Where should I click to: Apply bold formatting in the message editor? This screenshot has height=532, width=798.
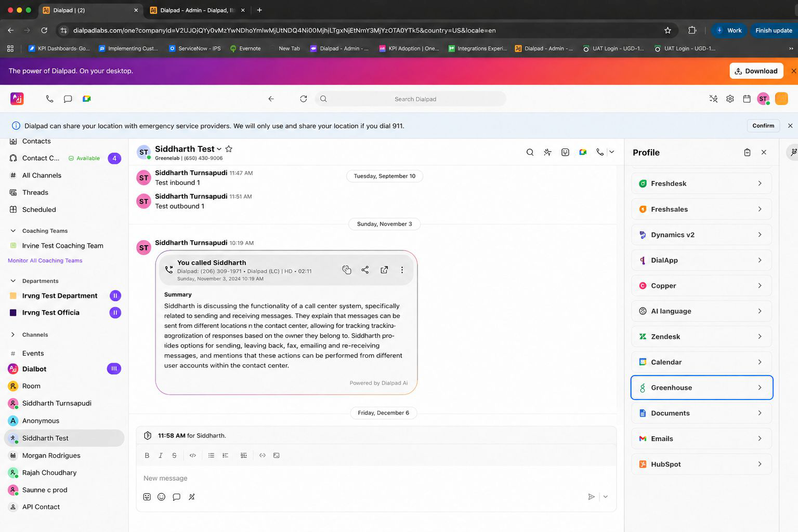pos(147,455)
